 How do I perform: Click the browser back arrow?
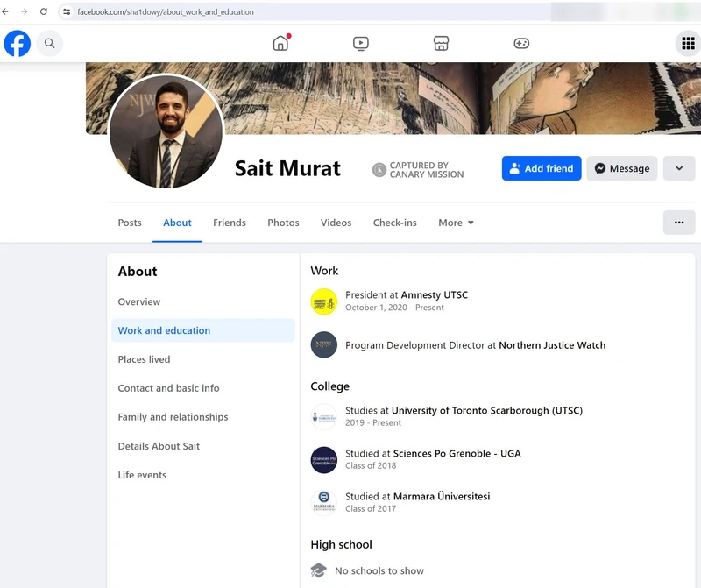coord(5,11)
